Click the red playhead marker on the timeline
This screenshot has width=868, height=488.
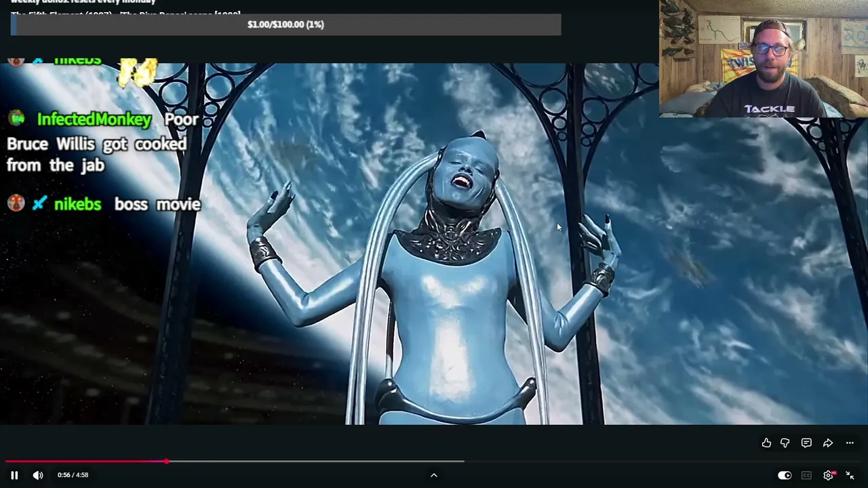(166, 462)
